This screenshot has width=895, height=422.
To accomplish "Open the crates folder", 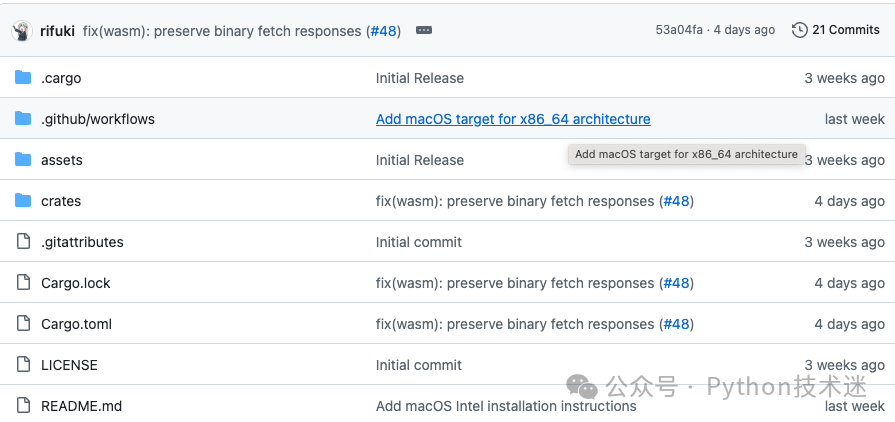I will click(x=61, y=202).
